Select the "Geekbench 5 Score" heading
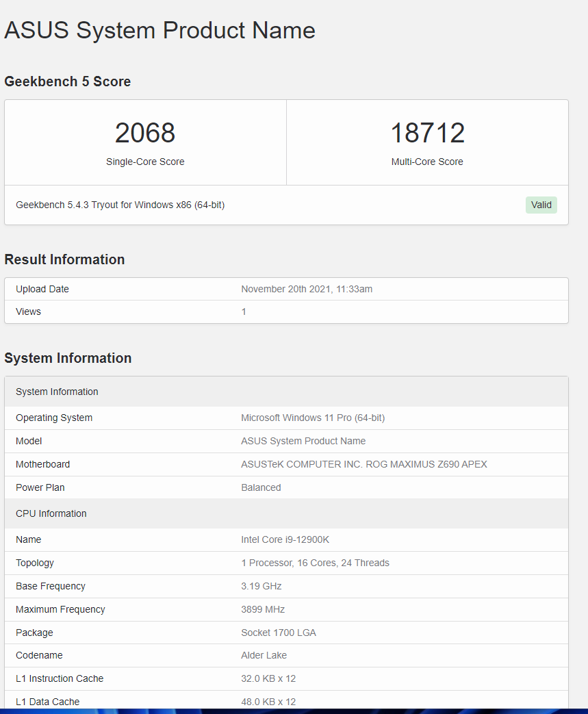588x714 pixels. point(67,81)
